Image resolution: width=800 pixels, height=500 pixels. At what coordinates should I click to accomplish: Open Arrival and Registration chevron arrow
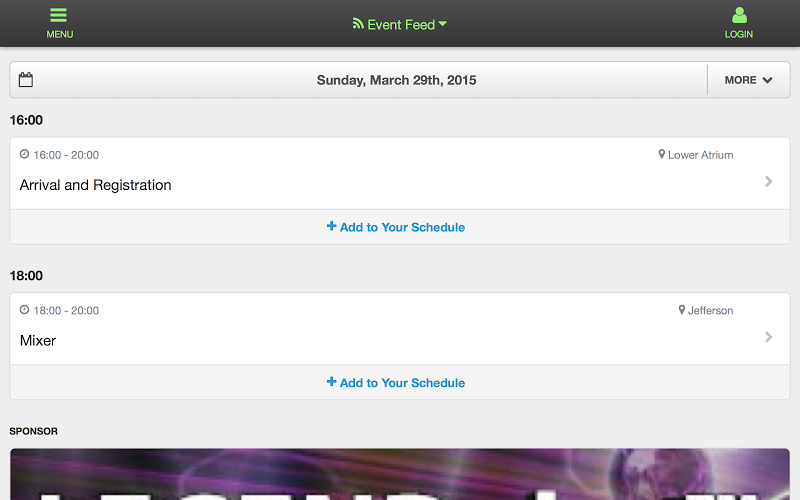click(769, 181)
